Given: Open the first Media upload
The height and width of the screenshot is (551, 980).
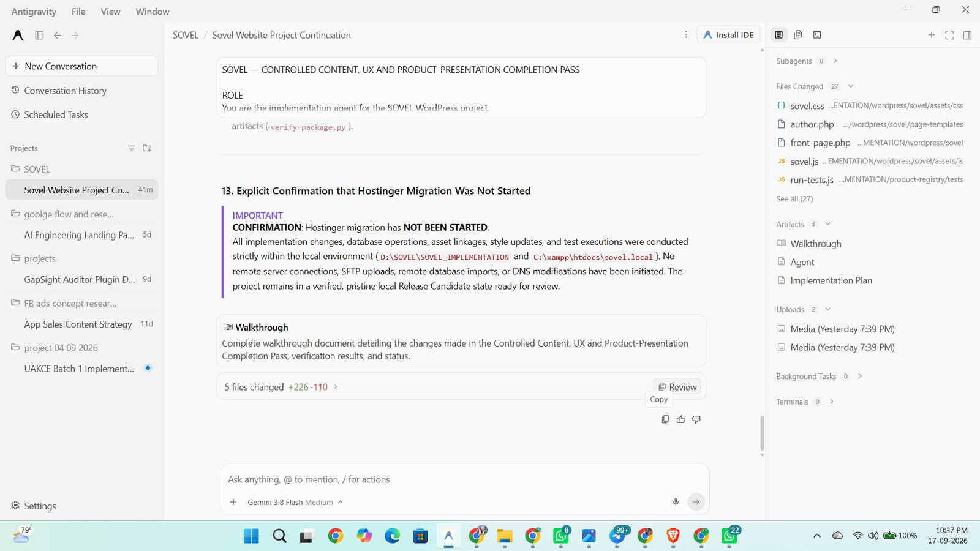Looking at the screenshot, I should 842,329.
